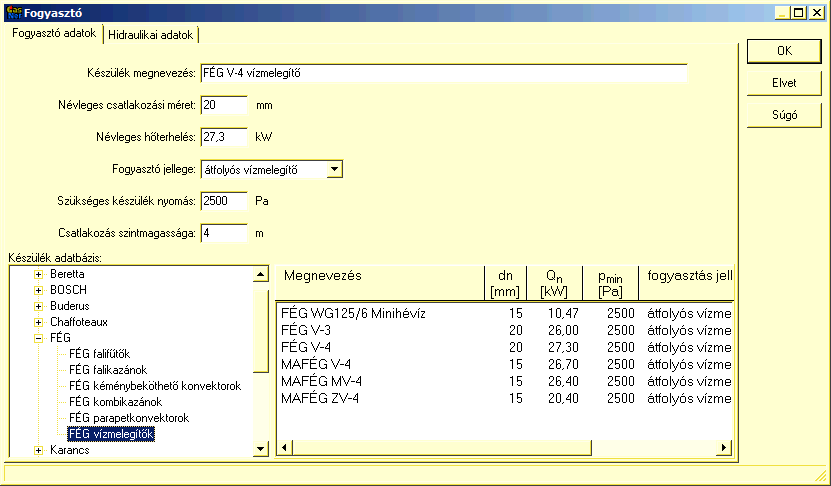Select FÉG falikazánok in the tree

[108, 370]
